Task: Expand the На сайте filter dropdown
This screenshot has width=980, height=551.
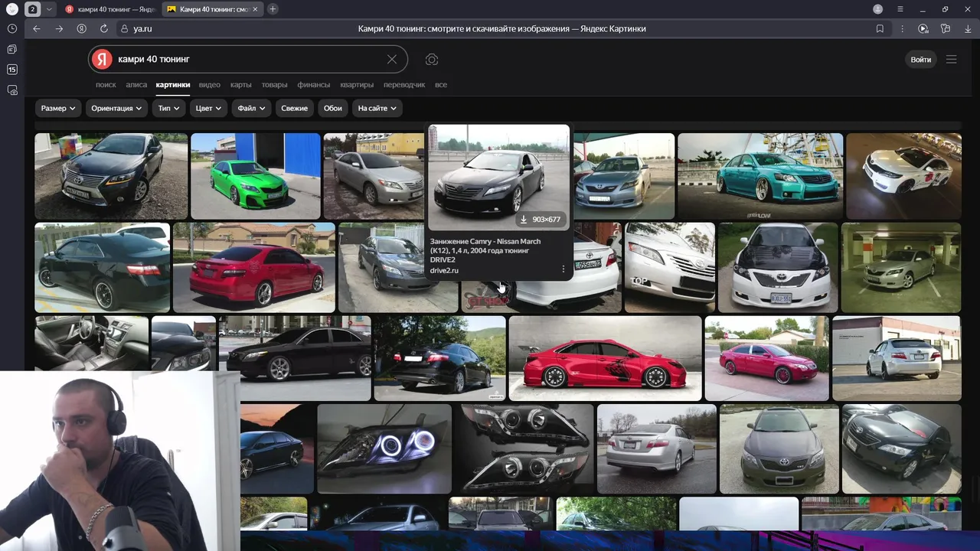Action: [x=377, y=108]
